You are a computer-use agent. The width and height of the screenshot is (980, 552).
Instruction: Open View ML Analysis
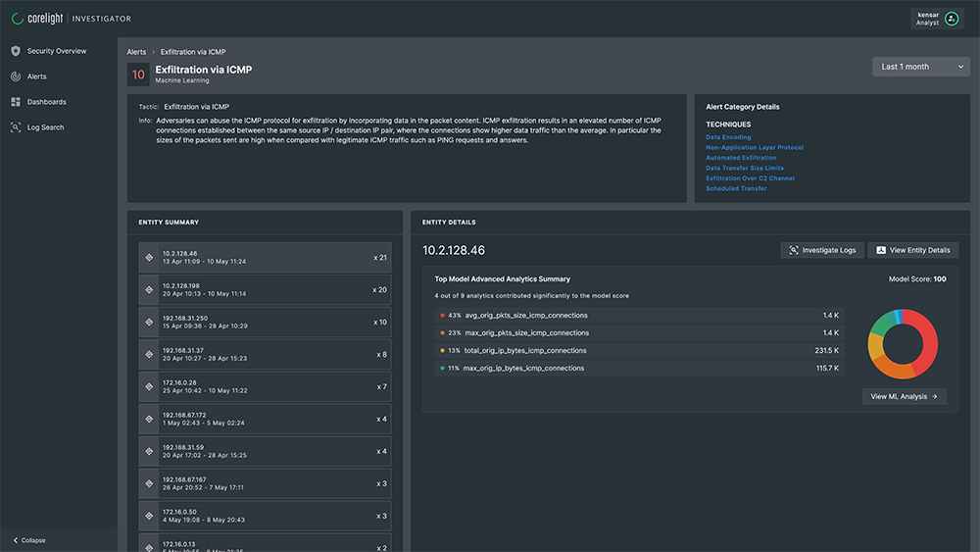904,397
